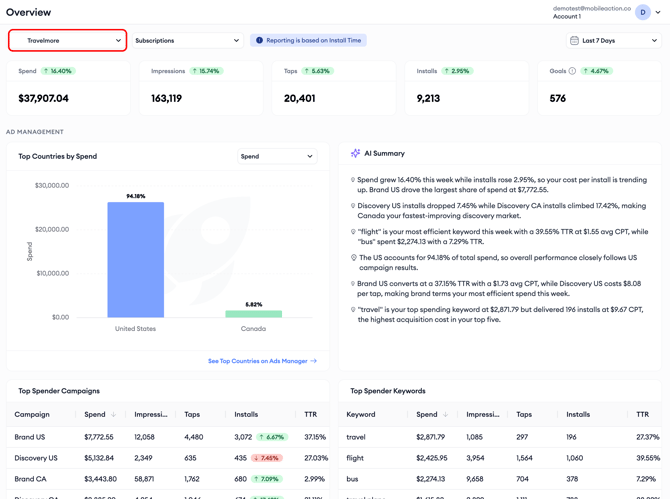Sort campaigns by Spend arrow icon
The image size is (670, 499).
click(113, 414)
